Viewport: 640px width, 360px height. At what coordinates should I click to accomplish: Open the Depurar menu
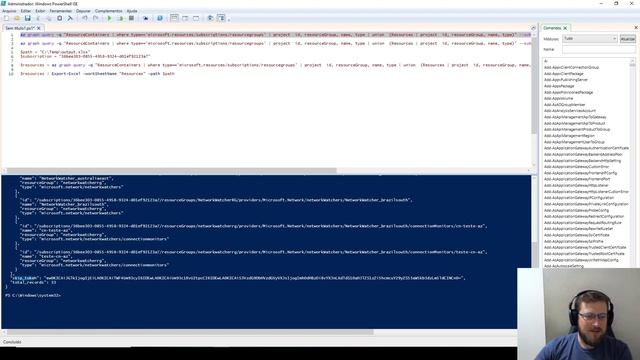[x=83, y=11]
